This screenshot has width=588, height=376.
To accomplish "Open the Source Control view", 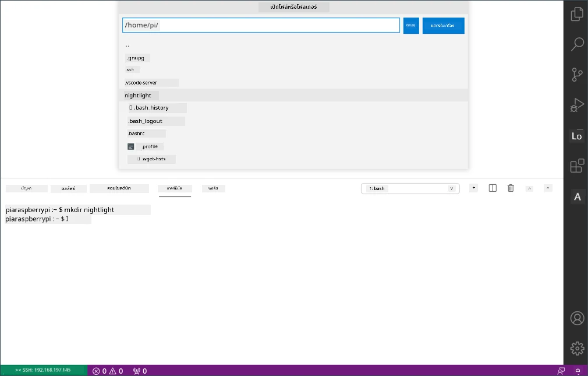I will (577, 75).
